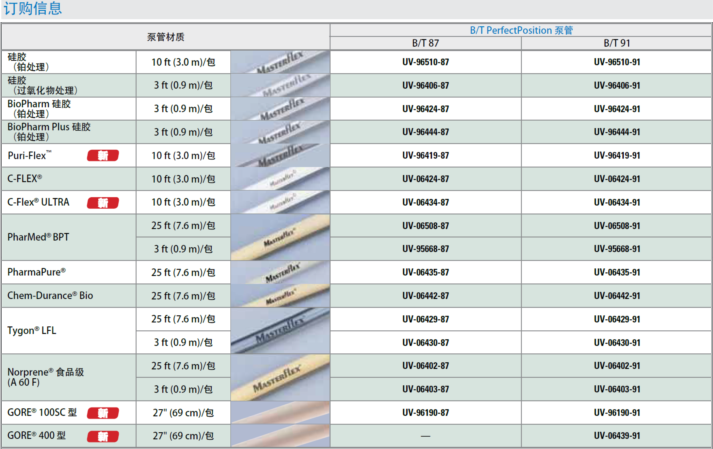Click the B/T PerfectPosition 泵管 header
Image resolution: width=713 pixels, height=449 pixels.
coord(521,30)
